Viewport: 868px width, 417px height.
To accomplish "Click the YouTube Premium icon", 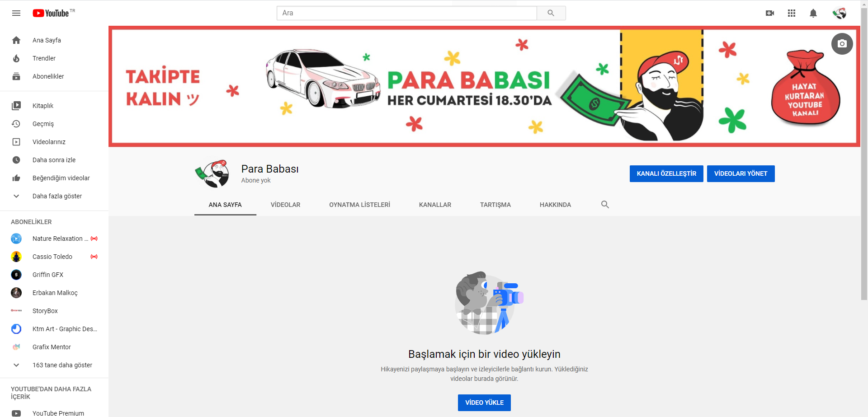I will click(x=16, y=413).
